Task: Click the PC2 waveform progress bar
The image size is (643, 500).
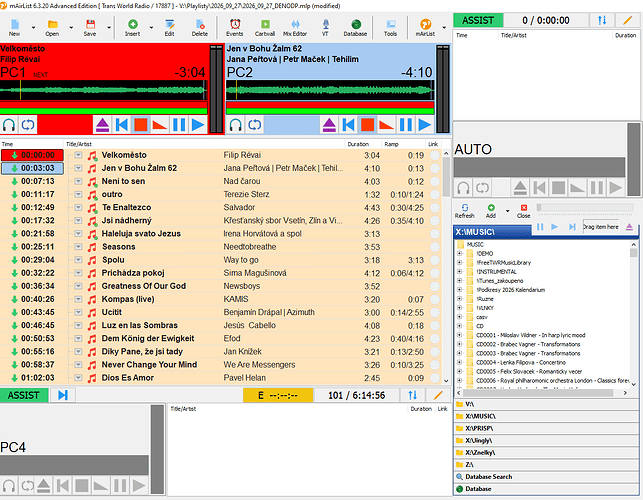Action: pyautogui.click(x=330, y=90)
